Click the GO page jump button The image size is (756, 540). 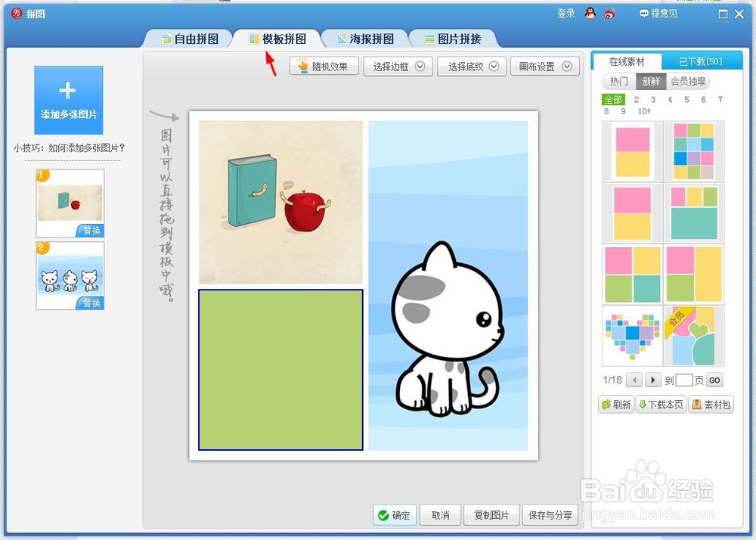tap(714, 380)
